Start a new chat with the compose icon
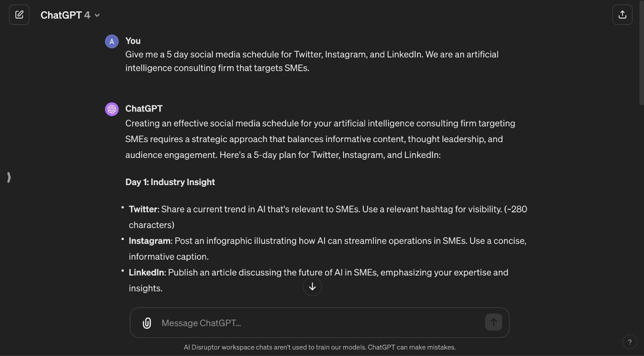This screenshot has height=356, width=644. (x=19, y=14)
